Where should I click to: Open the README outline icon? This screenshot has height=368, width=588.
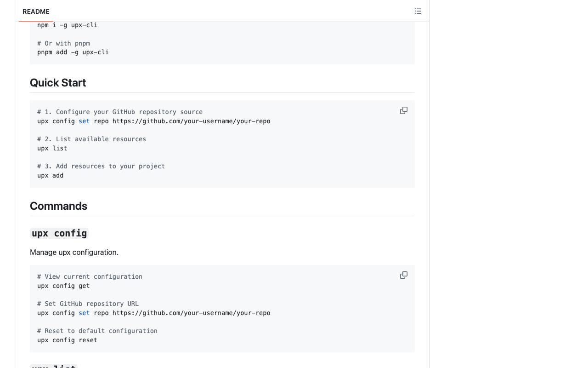point(418,11)
